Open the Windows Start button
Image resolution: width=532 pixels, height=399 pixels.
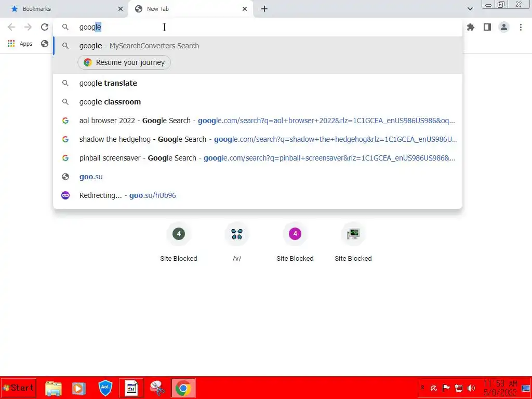18,388
